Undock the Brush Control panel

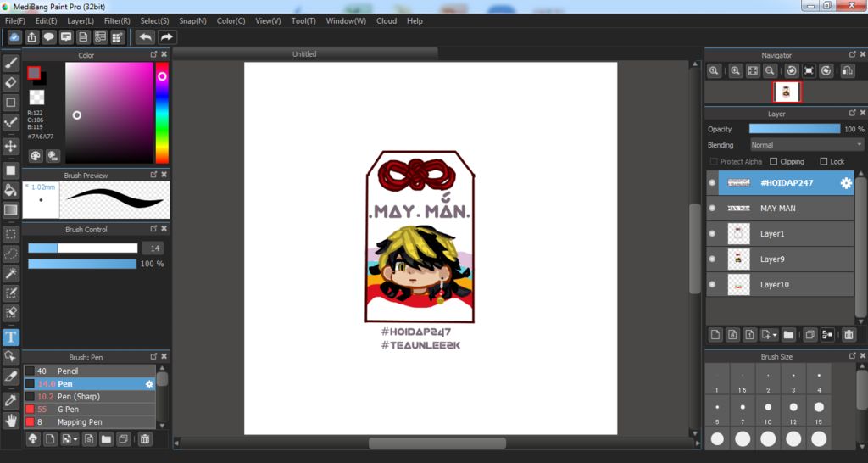(154, 228)
